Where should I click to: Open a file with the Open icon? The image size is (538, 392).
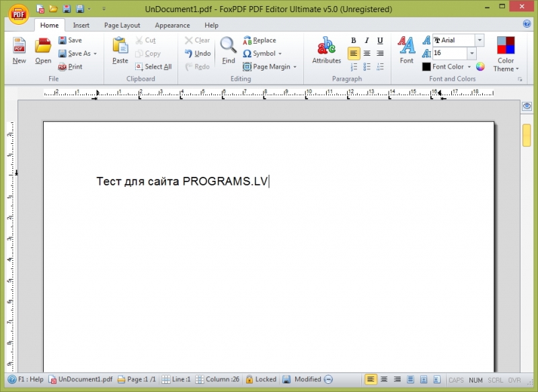(43, 50)
